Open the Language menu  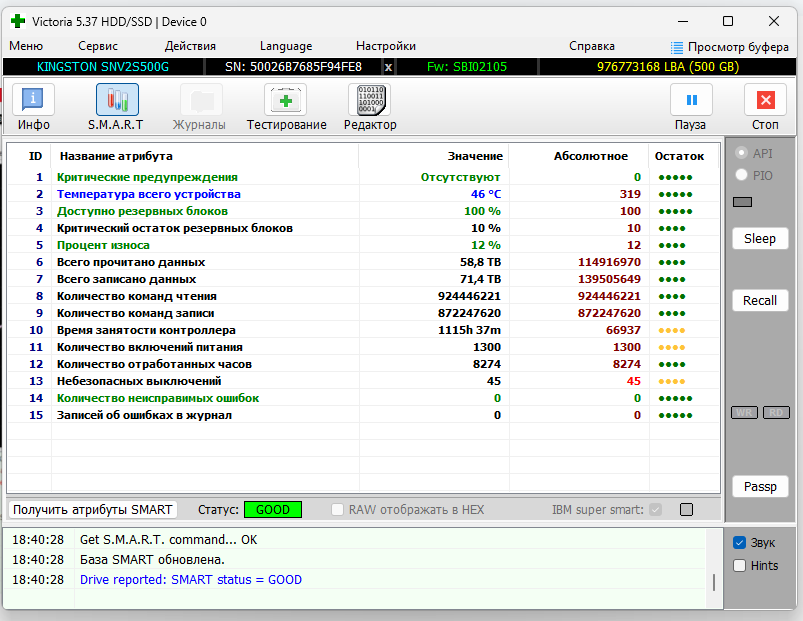286,46
